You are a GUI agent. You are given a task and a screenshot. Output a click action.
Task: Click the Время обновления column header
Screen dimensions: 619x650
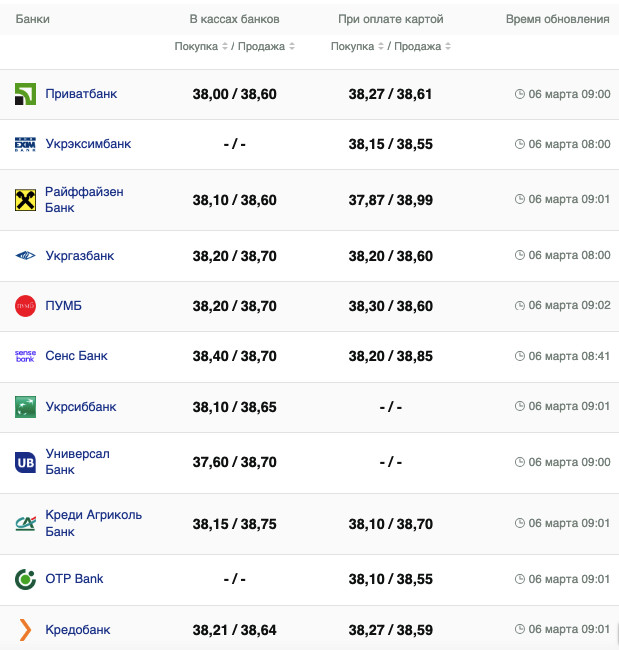[557, 19]
